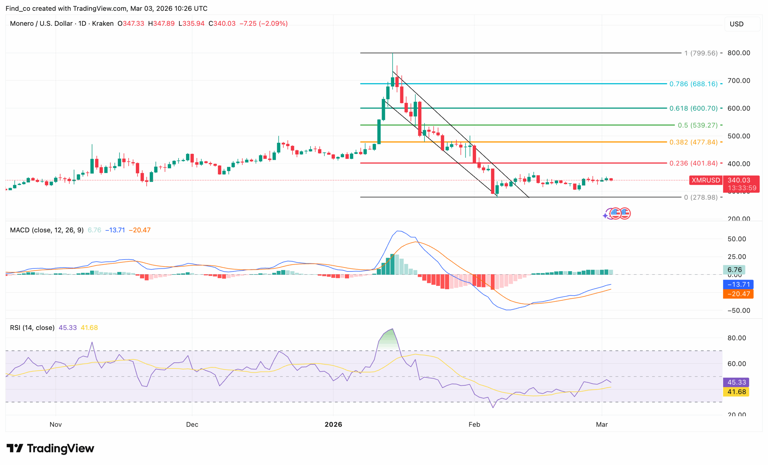
Task: Click the open value O347.33
Action: coord(131,24)
